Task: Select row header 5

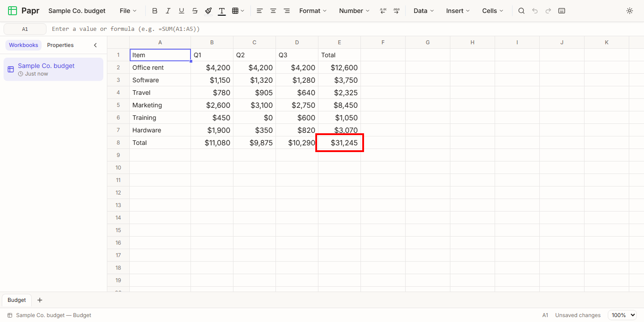Action: coord(119,105)
